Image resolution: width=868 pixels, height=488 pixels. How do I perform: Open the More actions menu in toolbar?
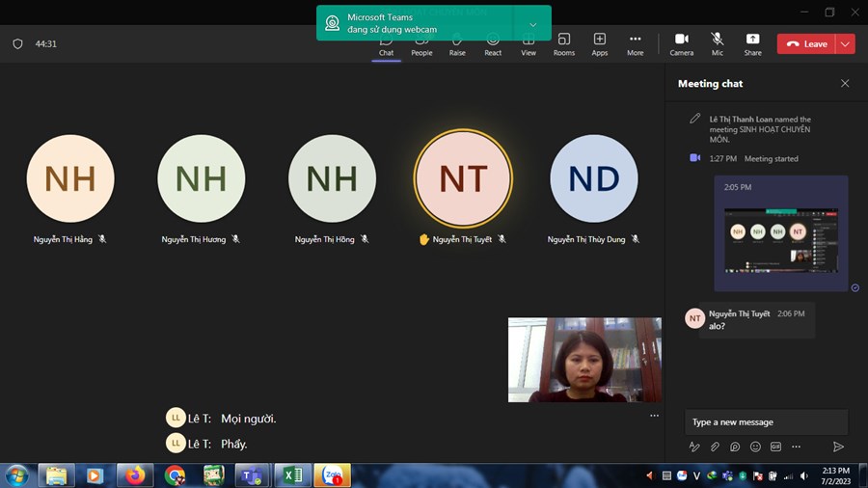(635, 43)
